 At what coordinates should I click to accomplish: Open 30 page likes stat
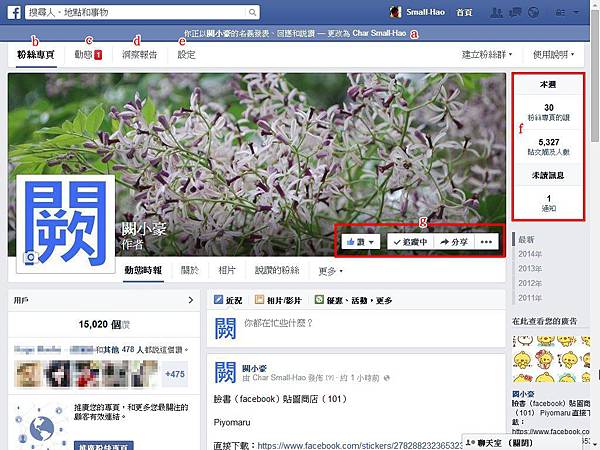point(549,112)
